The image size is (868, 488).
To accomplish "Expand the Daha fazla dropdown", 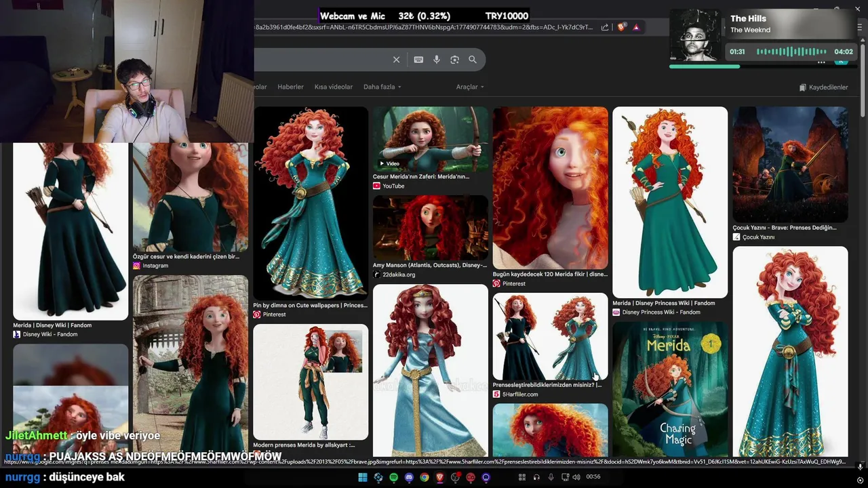I will [x=382, y=87].
